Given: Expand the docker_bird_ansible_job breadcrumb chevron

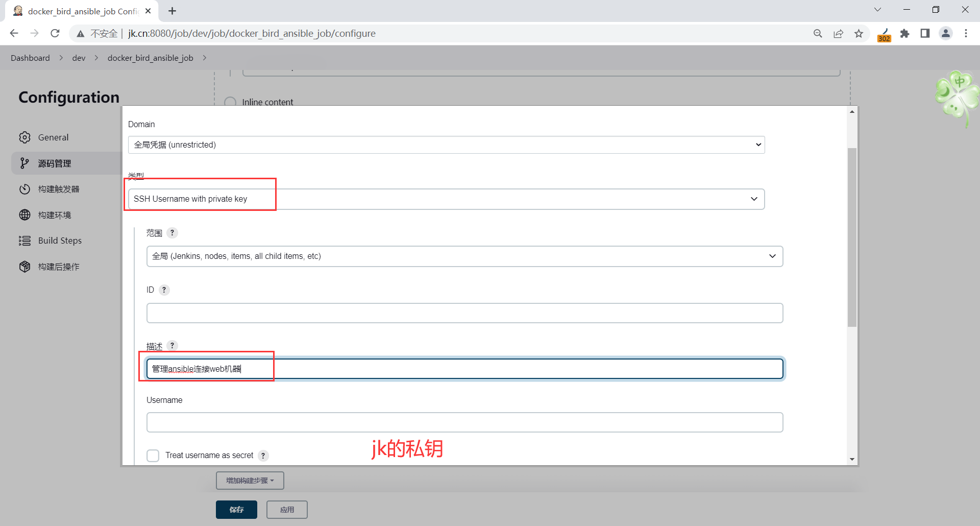Looking at the screenshot, I should pos(204,58).
